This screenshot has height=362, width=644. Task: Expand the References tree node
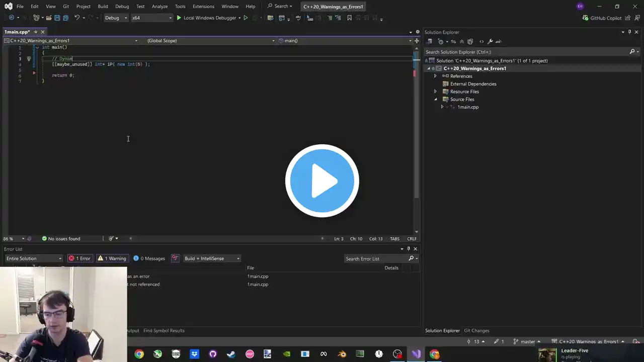[x=435, y=76]
